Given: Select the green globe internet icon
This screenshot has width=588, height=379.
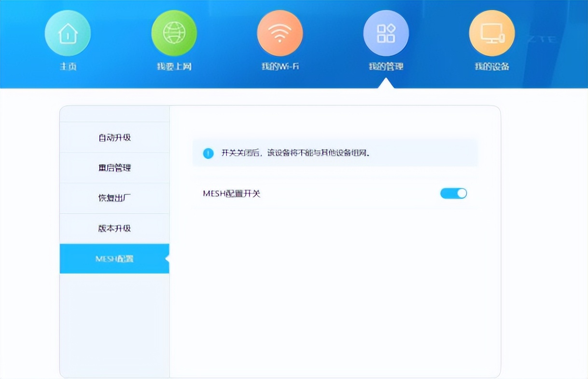Looking at the screenshot, I should point(174,32).
